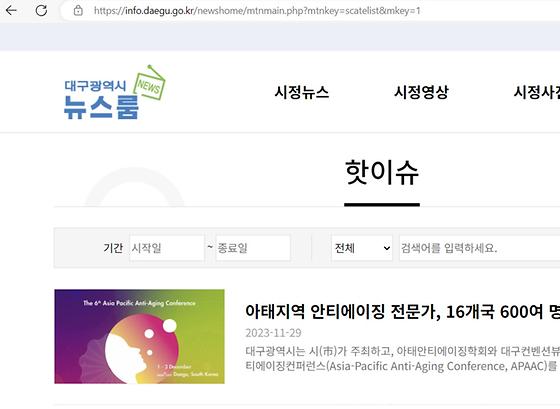Image resolution: width=560 pixels, height=409 pixels.
Task: Click the browser back arrow
Action: pos(11,10)
